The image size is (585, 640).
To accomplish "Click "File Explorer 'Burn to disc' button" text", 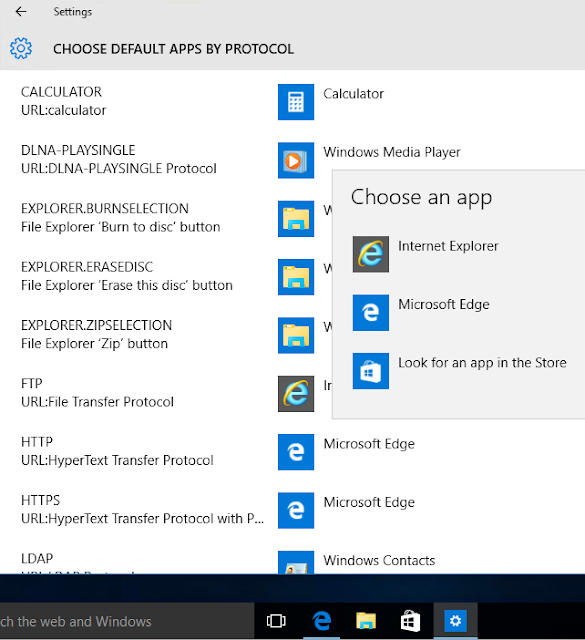I will click(121, 227).
